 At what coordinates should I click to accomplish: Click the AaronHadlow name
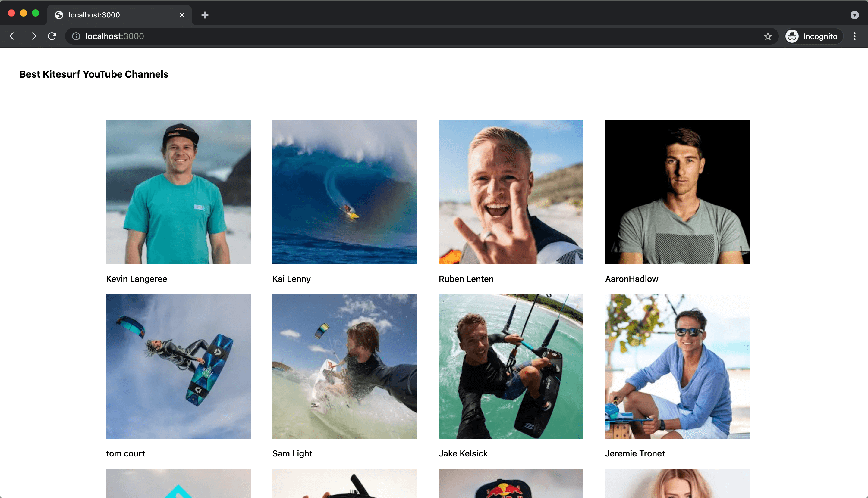(x=631, y=279)
